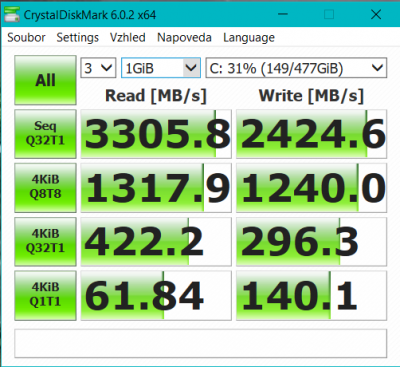Open the drive selector showing C: 31%

[x=296, y=68]
